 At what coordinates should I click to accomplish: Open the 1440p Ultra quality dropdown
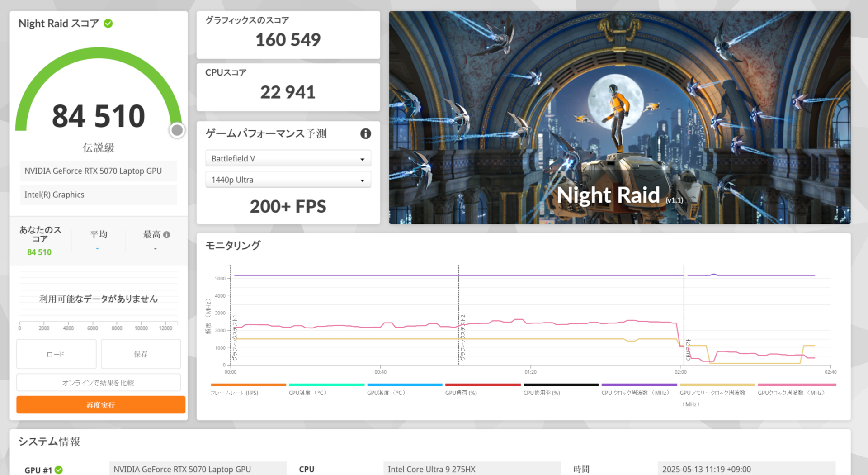[x=288, y=179]
